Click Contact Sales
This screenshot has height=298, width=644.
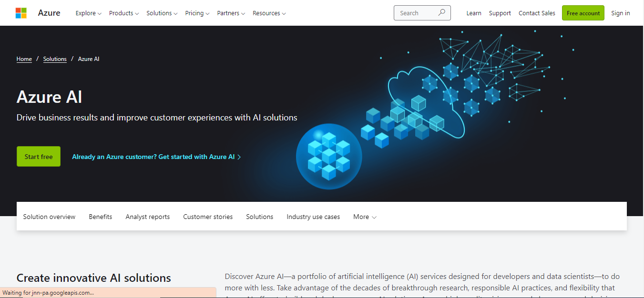click(537, 13)
